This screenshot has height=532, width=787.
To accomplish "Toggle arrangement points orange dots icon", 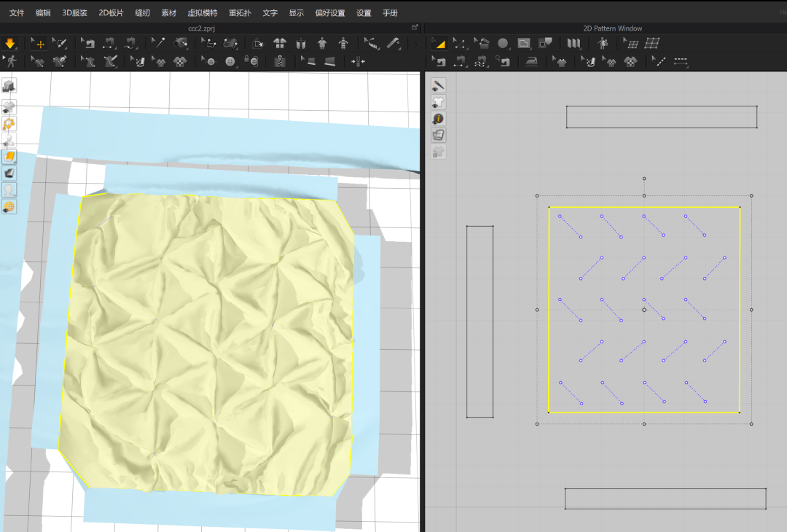I will coord(9,123).
